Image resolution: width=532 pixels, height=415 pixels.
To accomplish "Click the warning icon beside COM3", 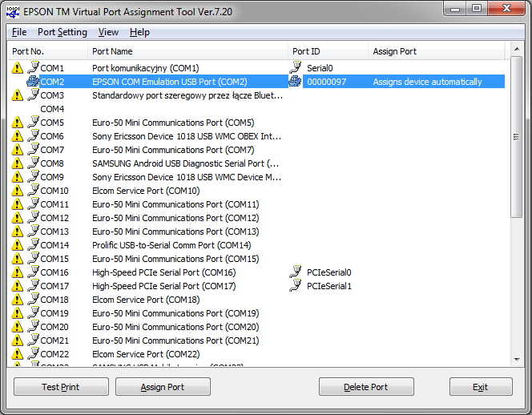I will [x=17, y=95].
